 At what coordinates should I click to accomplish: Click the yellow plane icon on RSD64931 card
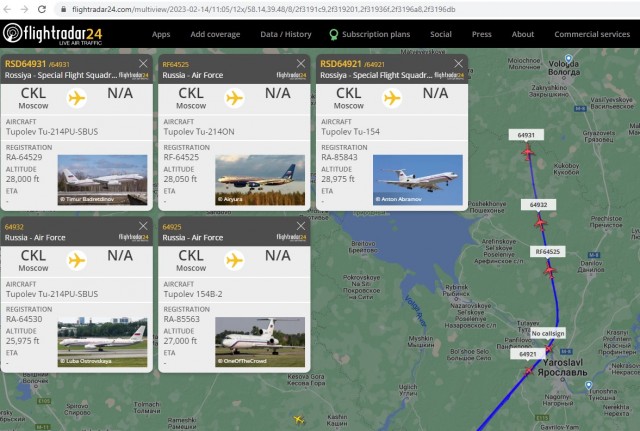(77, 98)
